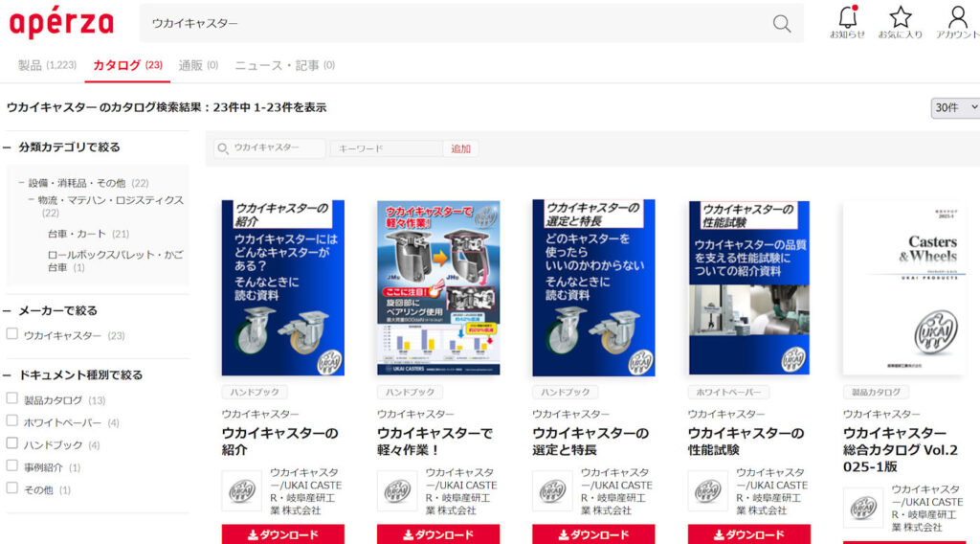Switch to 通販 (0) tab
Image resolution: width=980 pixels, height=544 pixels.
coord(198,65)
